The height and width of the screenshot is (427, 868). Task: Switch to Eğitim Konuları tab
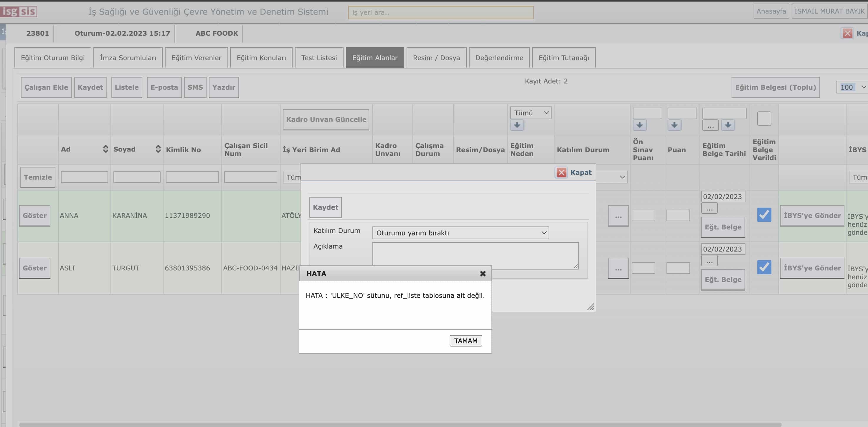tap(261, 58)
